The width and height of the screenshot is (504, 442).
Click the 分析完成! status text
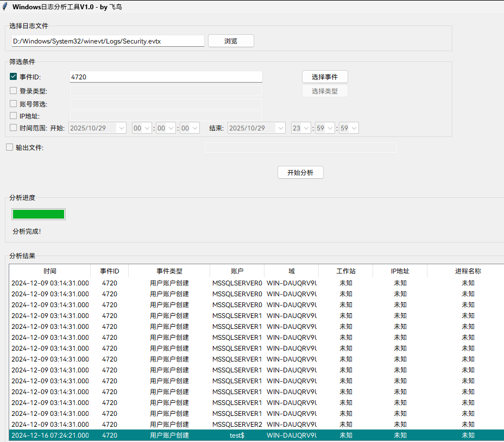(27, 231)
